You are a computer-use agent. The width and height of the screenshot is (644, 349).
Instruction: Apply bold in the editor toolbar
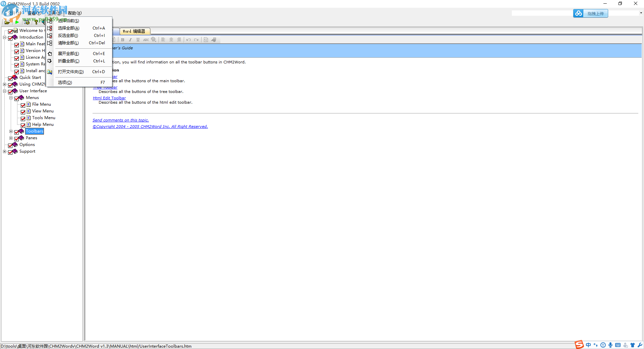coord(123,40)
